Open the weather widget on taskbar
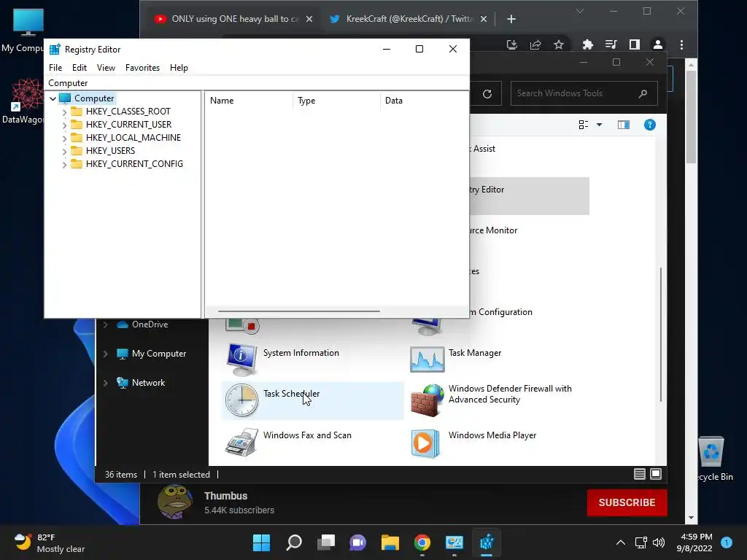 (49, 542)
